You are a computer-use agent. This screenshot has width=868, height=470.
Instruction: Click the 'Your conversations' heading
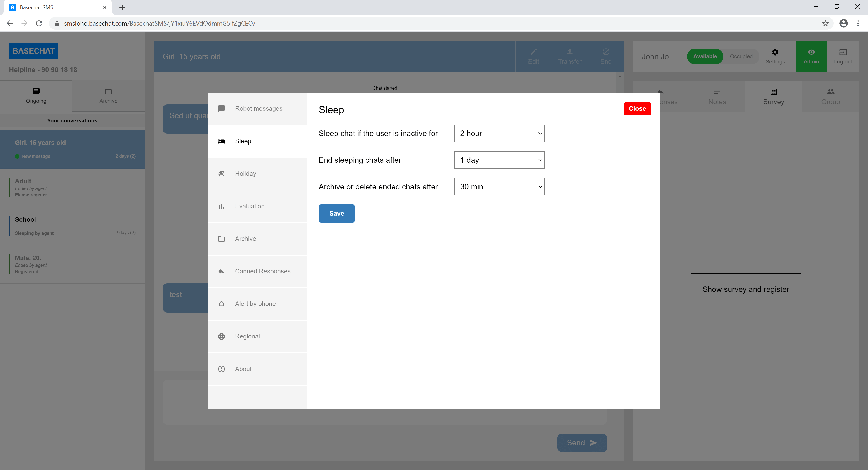click(72, 121)
